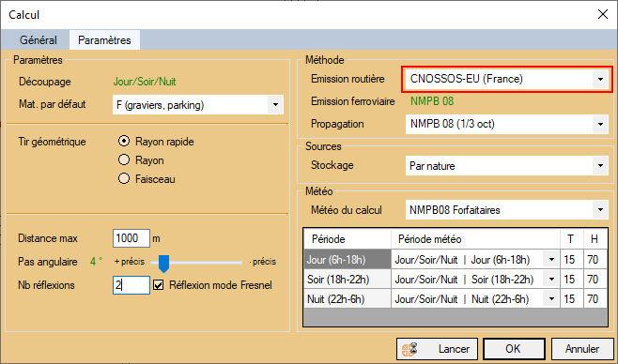Click the Distance max input field
The image size is (618, 364).
[x=131, y=238]
